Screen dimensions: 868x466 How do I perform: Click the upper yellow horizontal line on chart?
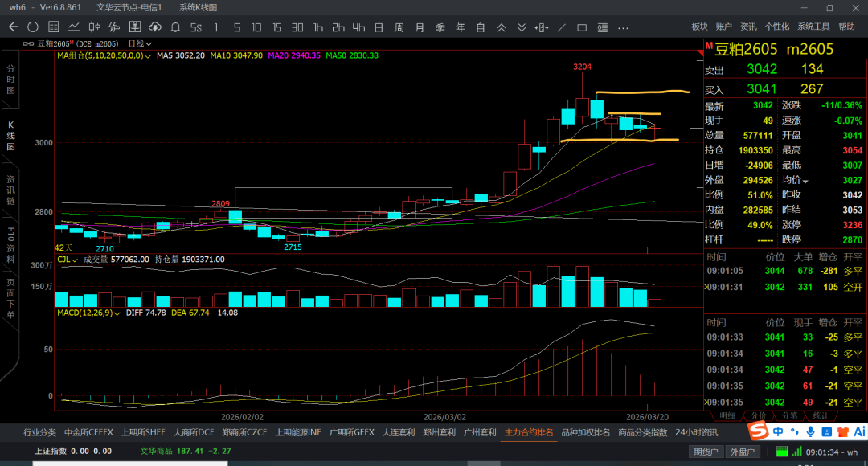[643, 92]
